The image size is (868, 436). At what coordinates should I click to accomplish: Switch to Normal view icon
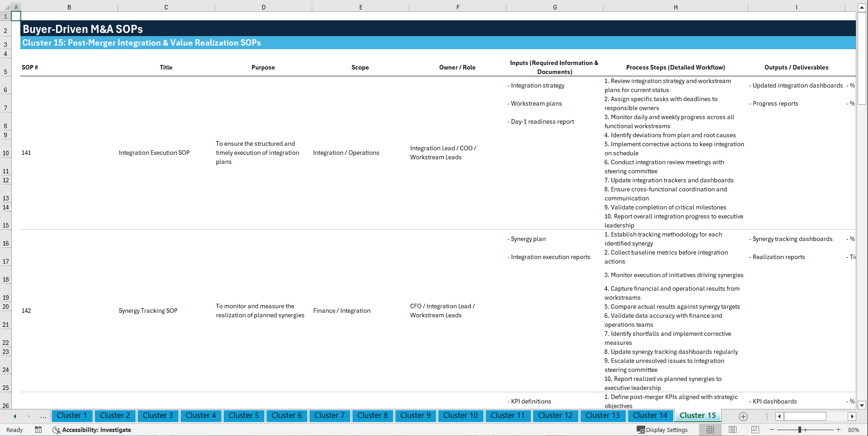(x=710, y=430)
